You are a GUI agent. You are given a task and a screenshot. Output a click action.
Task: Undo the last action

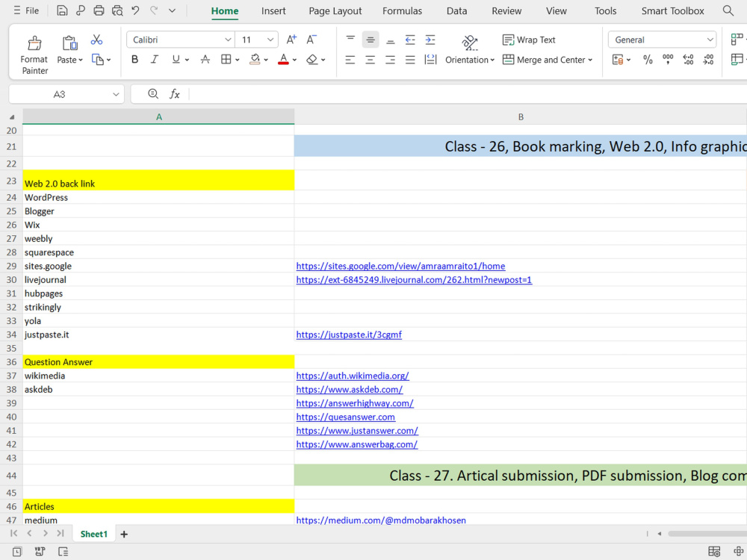[x=135, y=10]
